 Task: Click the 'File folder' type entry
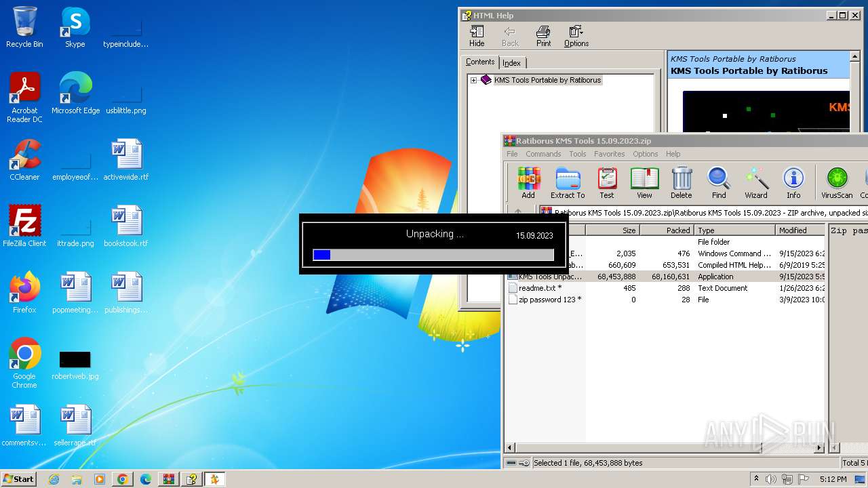(713, 242)
